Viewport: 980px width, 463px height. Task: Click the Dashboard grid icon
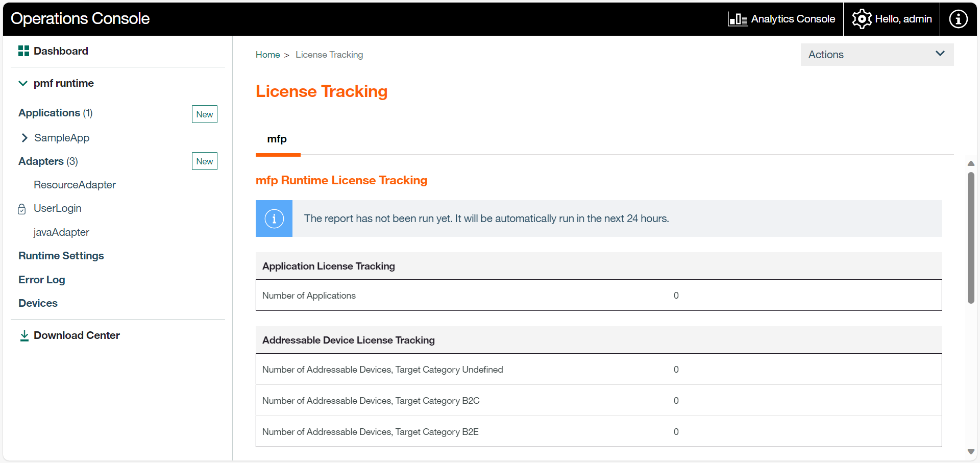(x=23, y=51)
